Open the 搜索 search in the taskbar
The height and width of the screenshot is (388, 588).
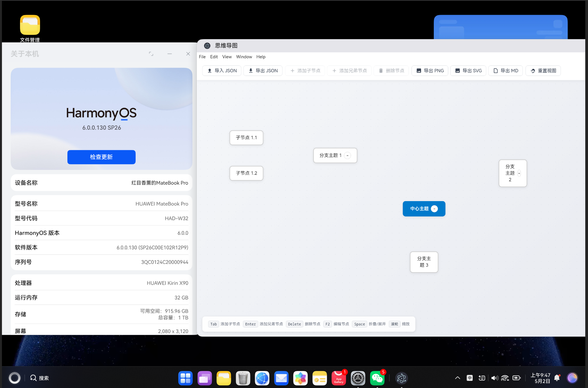(39, 378)
